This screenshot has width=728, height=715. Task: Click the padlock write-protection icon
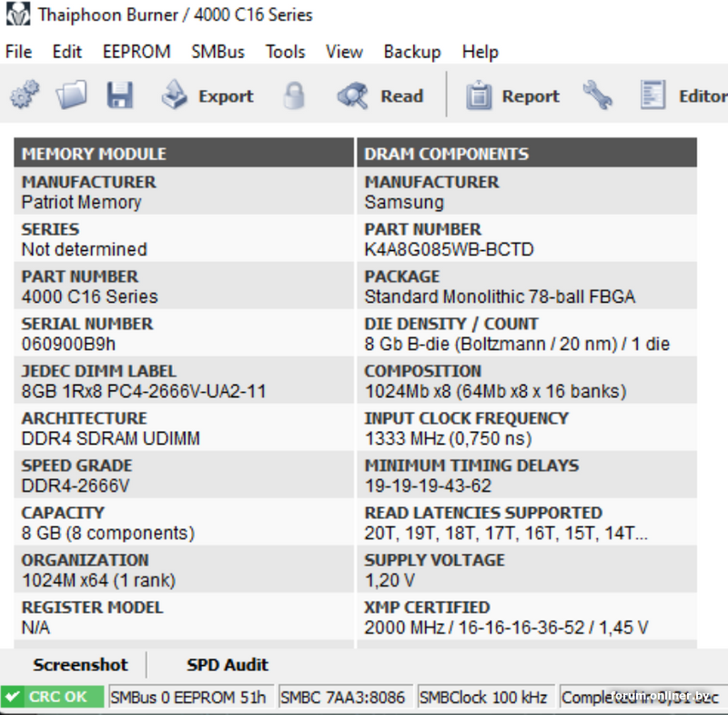(x=294, y=96)
